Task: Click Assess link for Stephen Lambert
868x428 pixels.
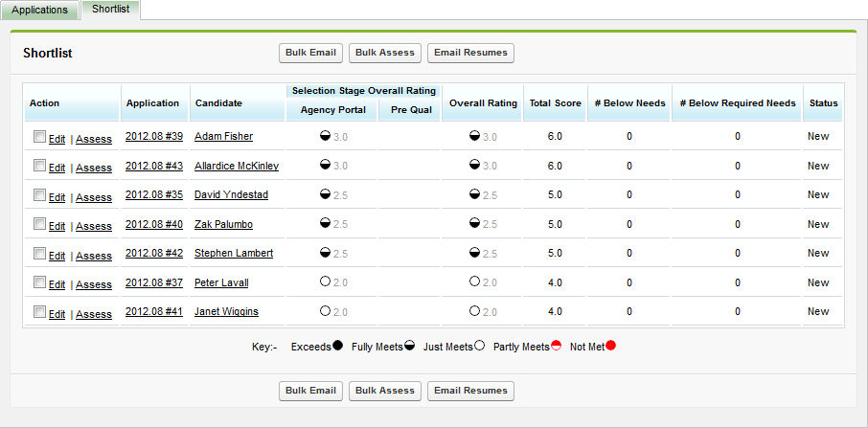Action: (94, 256)
